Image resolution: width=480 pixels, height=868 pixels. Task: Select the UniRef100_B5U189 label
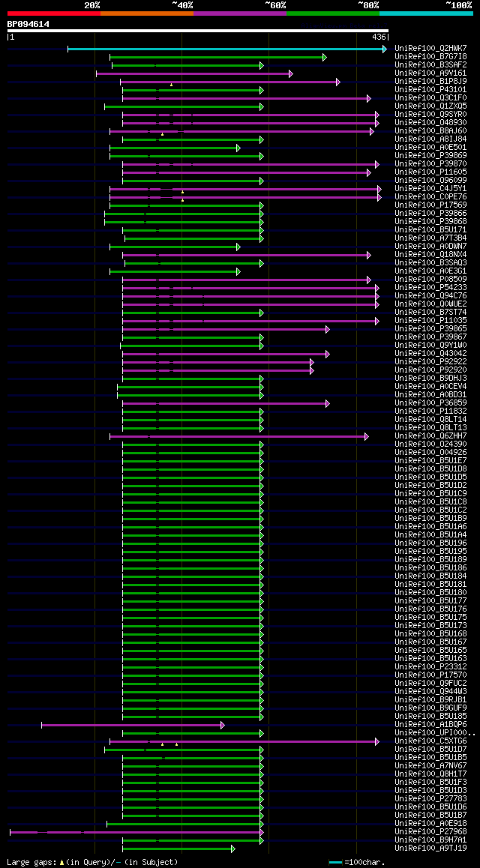coord(430,560)
